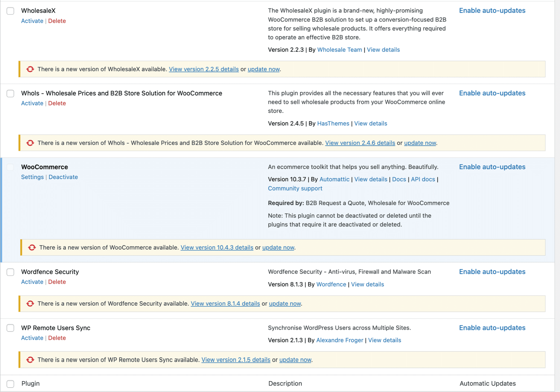Activate the Whols plugin
Screen dimensions: 560x392
[32, 103]
